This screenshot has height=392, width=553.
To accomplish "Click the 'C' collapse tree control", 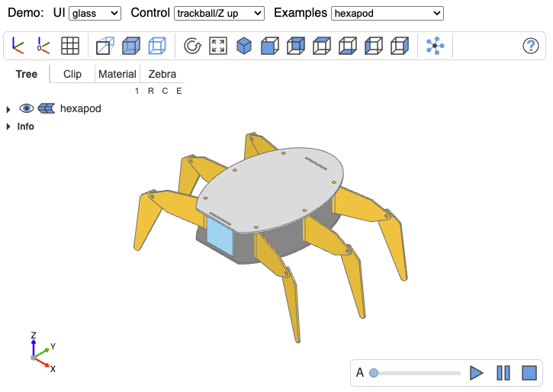I will point(165,91).
